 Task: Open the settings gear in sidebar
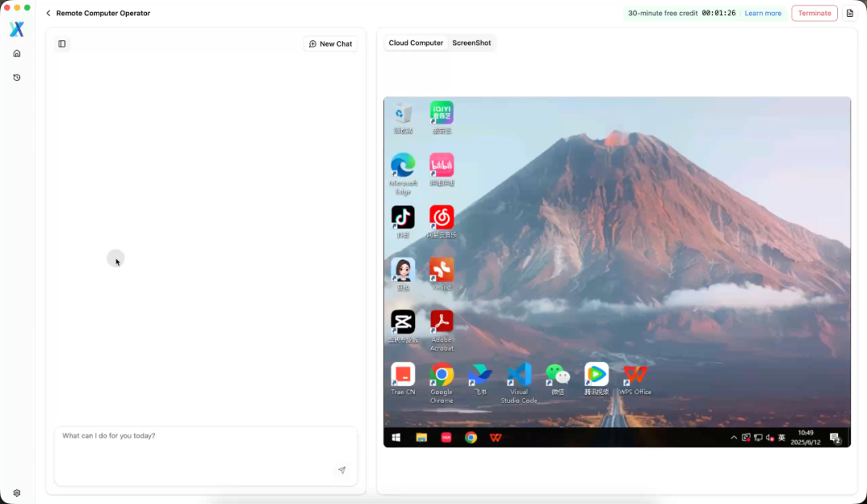pyautogui.click(x=17, y=493)
